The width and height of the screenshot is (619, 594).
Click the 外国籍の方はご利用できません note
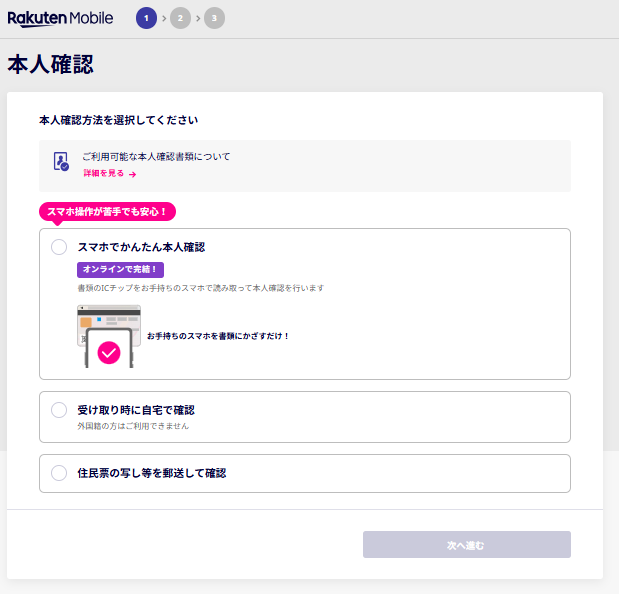point(133,426)
